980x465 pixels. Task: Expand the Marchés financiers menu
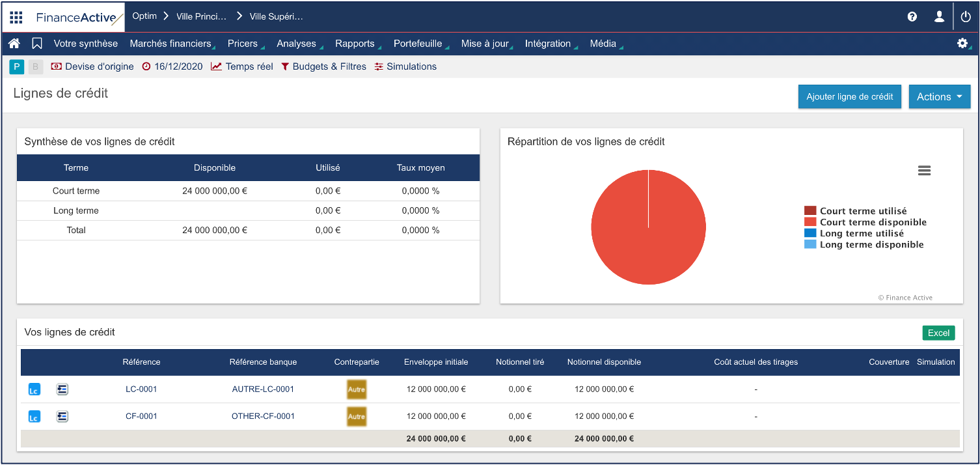coord(170,44)
